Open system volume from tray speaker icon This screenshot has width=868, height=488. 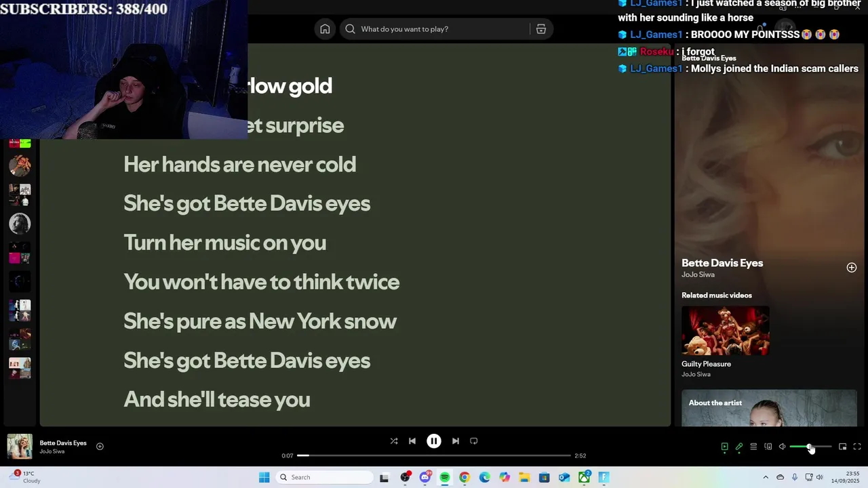(820, 477)
